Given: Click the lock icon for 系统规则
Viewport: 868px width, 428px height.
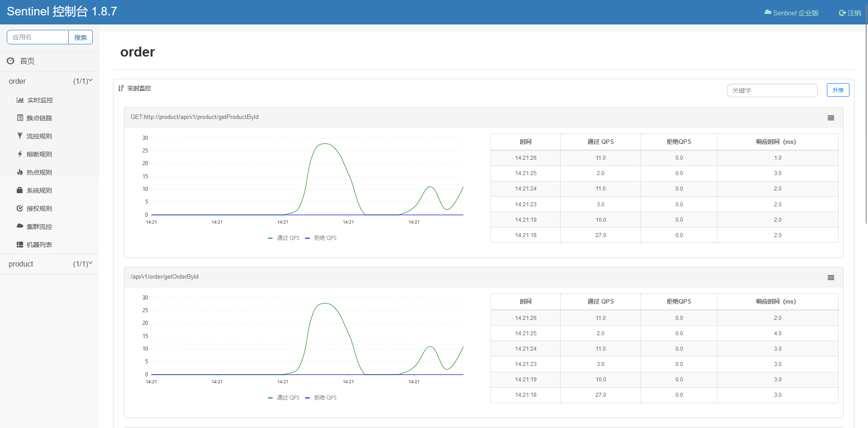Looking at the screenshot, I should [x=20, y=190].
